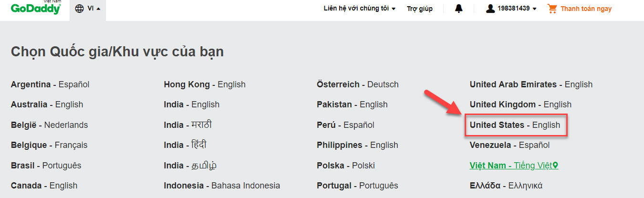This screenshot has height=198, width=644.
Task: Open the notifications bell
Action: (459, 9)
